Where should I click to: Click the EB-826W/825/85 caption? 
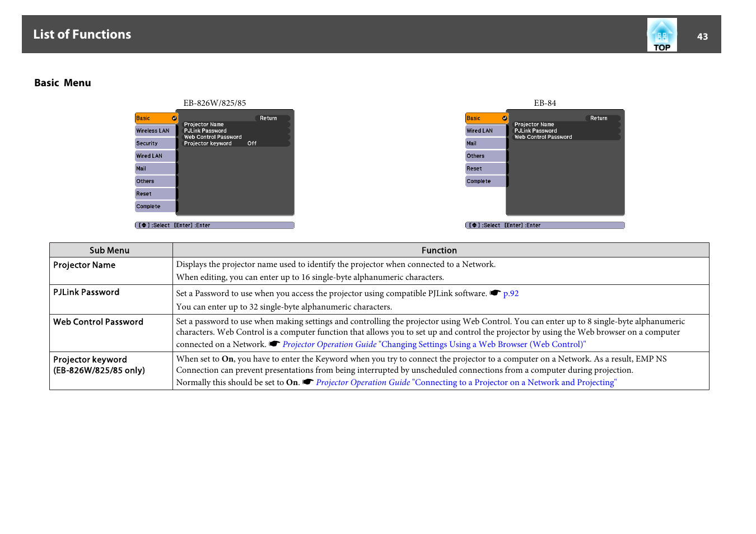[x=214, y=103]
